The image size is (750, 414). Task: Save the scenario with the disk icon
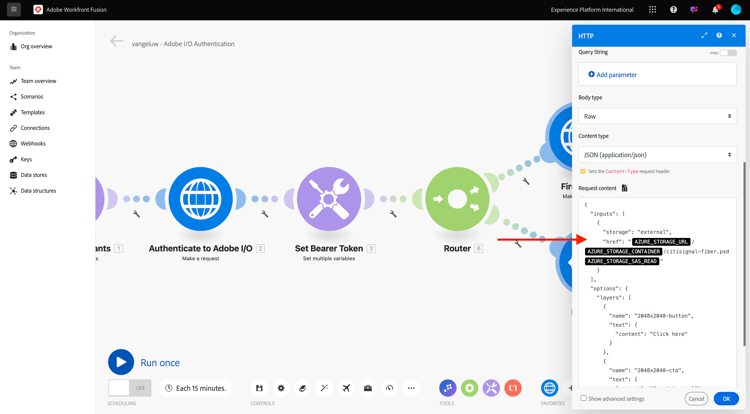pyautogui.click(x=259, y=388)
